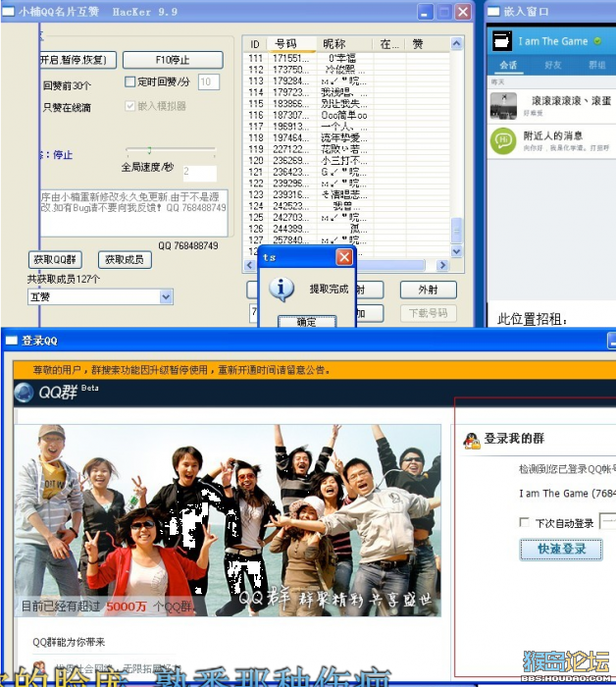Click the member list horizontal scroll right arrow
The width and height of the screenshot is (616, 687).
[442, 265]
